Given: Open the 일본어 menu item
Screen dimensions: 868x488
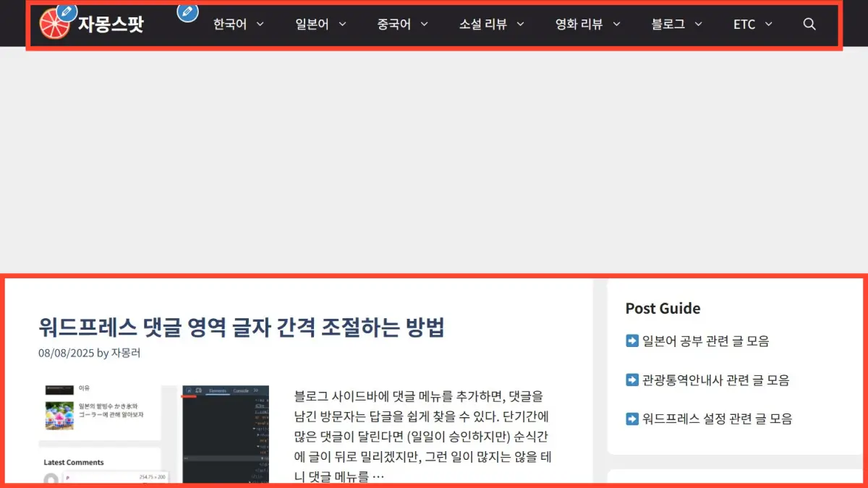Looking at the screenshot, I should tap(312, 24).
